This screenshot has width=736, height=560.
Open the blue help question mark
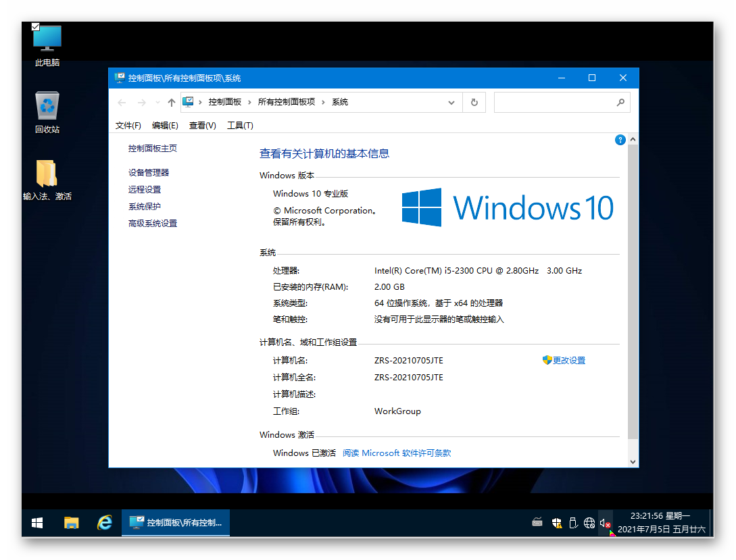[x=620, y=140]
